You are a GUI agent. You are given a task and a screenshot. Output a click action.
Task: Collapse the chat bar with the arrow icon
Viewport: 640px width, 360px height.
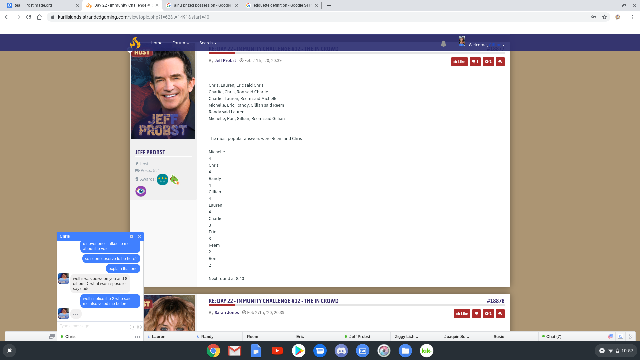pos(630,337)
